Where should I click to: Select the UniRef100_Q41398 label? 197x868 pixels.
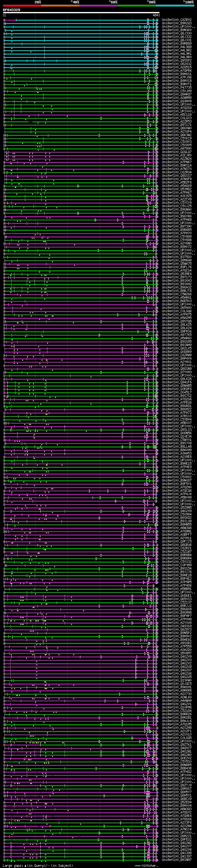click(177, 853)
